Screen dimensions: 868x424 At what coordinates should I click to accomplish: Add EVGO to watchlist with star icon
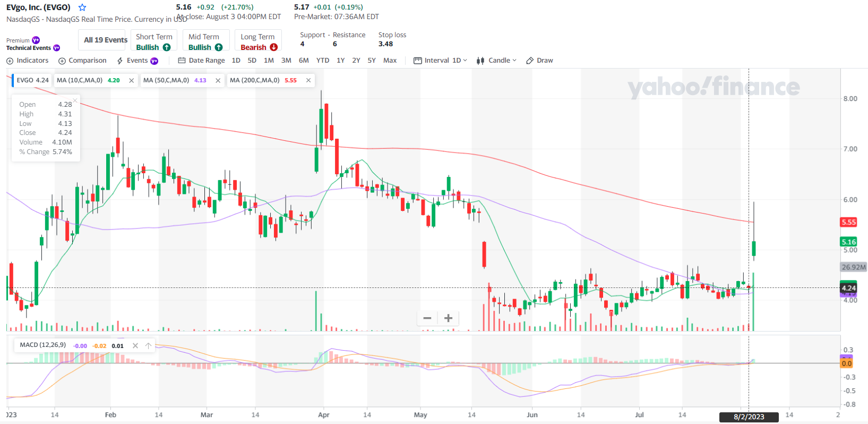click(x=82, y=7)
